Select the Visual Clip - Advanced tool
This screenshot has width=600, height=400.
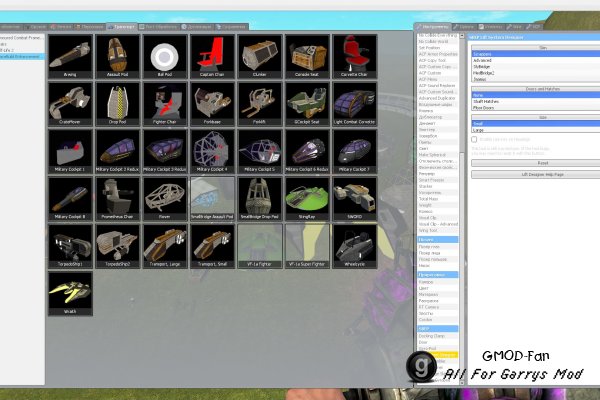coord(438,224)
